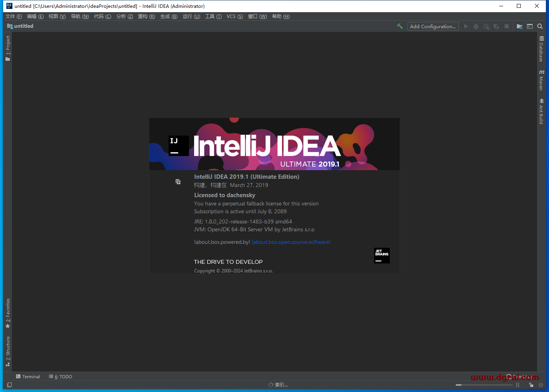Screen dimensions: 549x392
Task: Open the 分析 (Z) menu
Action: [125, 16]
